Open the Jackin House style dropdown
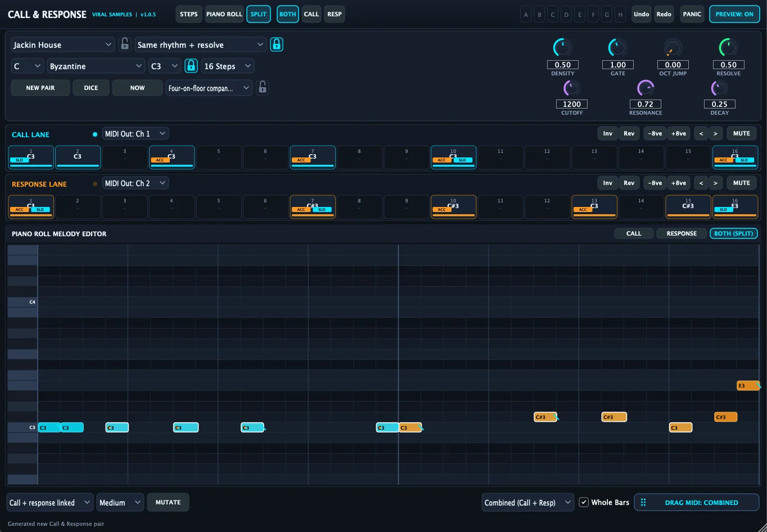Image resolution: width=767 pixels, height=532 pixels. (x=62, y=44)
